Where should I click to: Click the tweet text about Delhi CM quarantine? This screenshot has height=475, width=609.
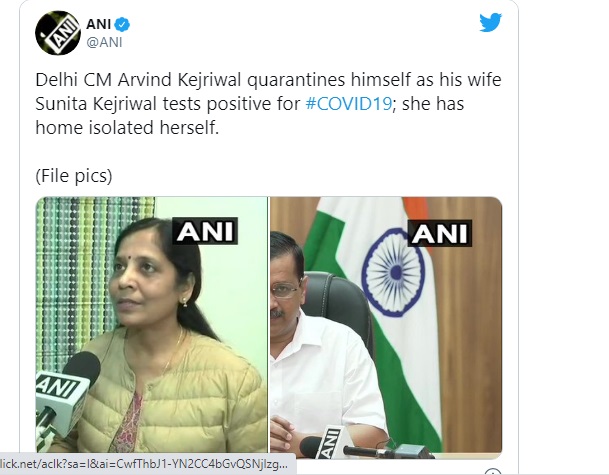click(268, 104)
